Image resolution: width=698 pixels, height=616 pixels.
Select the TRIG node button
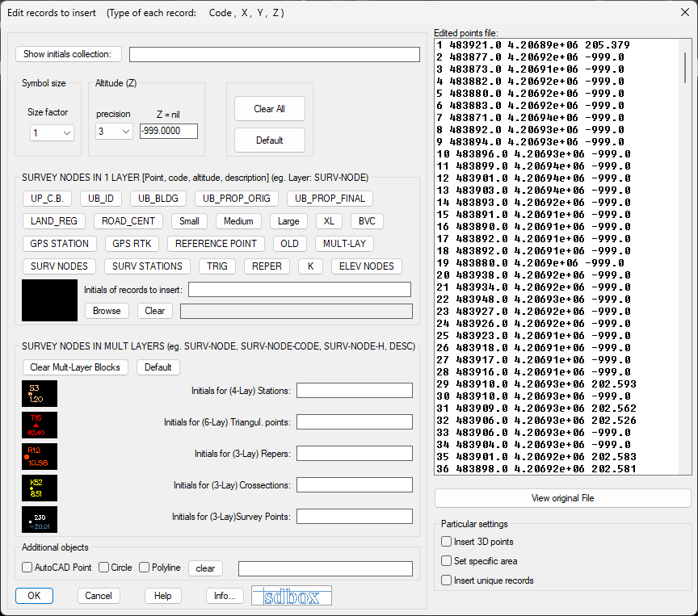(x=217, y=266)
